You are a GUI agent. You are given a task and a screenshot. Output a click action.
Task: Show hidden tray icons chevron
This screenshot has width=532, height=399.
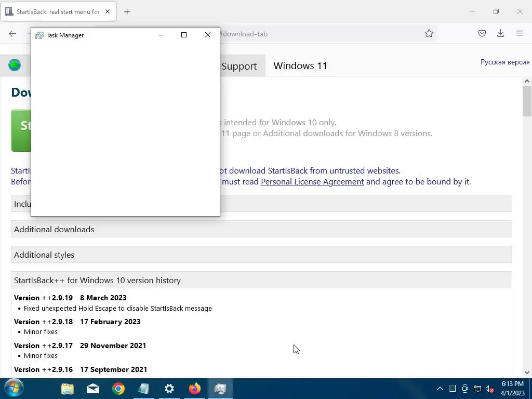[x=440, y=389]
